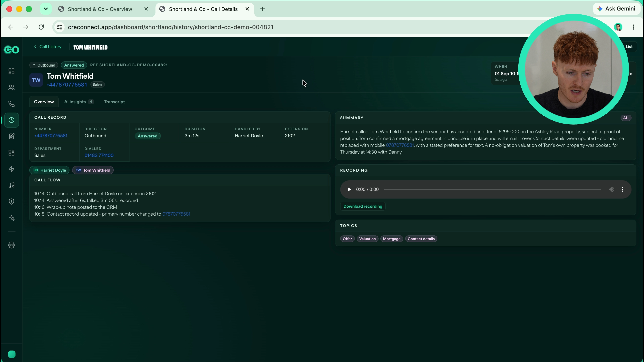
Task: Select the call history clock icon
Action: tap(12, 120)
